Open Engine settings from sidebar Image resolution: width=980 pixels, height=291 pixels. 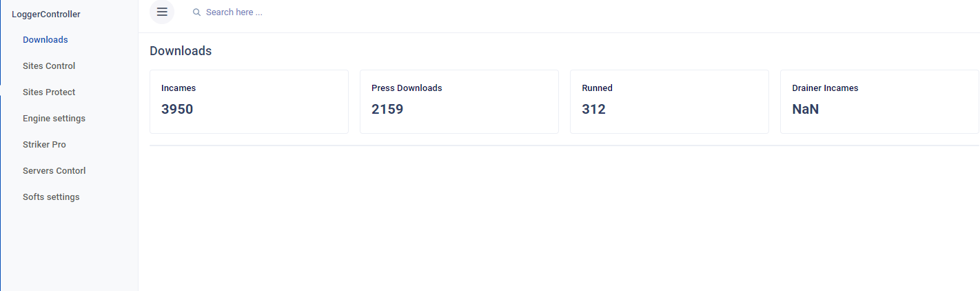click(x=54, y=119)
